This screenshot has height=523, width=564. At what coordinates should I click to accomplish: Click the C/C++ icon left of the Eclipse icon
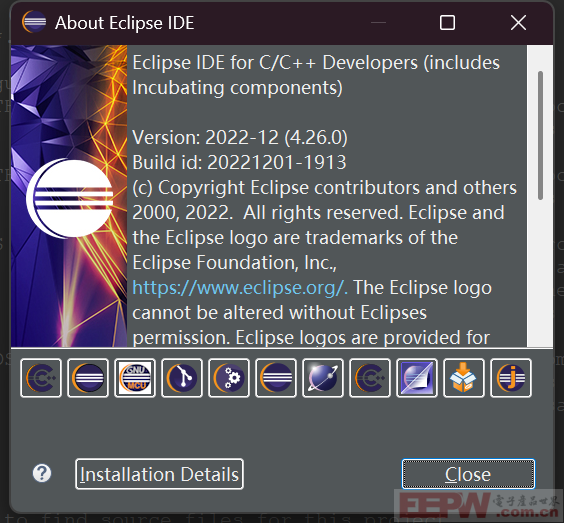[41, 378]
